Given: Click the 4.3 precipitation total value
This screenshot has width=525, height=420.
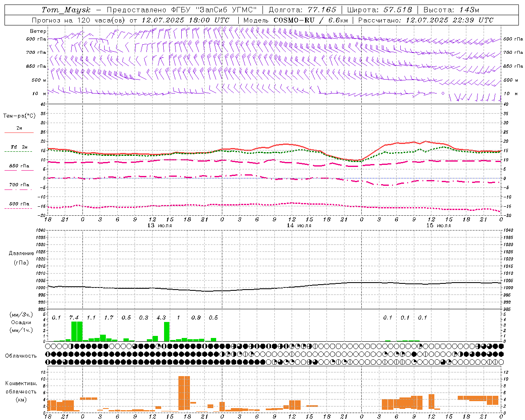Looking at the screenshot, I should pos(161,317).
